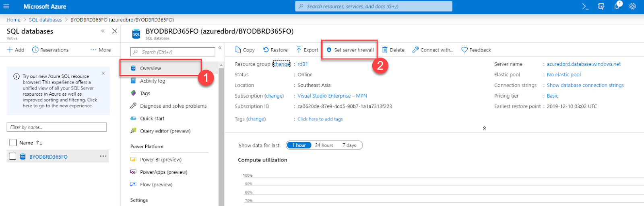Click the Quick start cloud icon

click(133, 118)
